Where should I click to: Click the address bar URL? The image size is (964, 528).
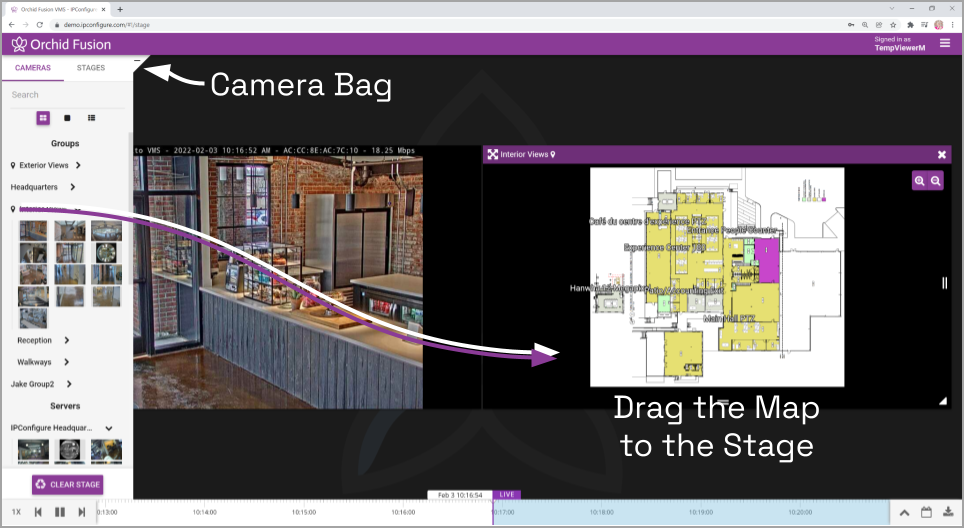[107, 25]
